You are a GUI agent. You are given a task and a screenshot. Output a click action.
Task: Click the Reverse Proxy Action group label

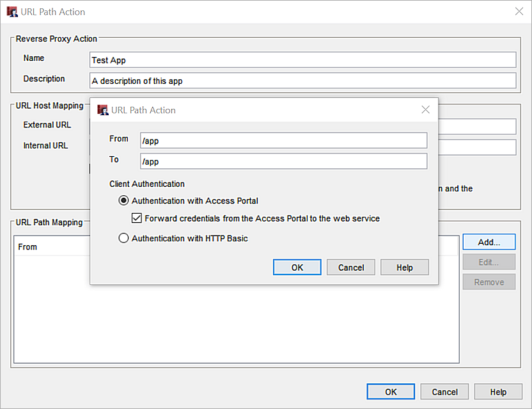pyautogui.click(x=56, y=39)
